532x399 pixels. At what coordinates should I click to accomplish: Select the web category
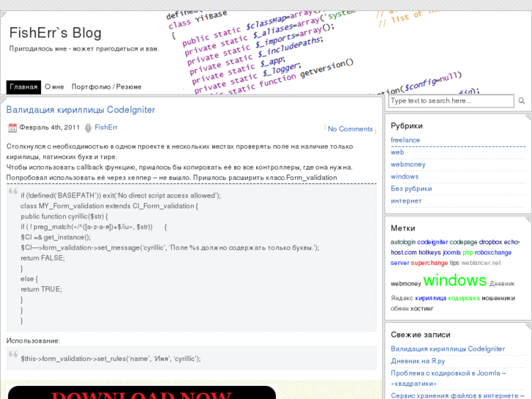tap(397, 152)
